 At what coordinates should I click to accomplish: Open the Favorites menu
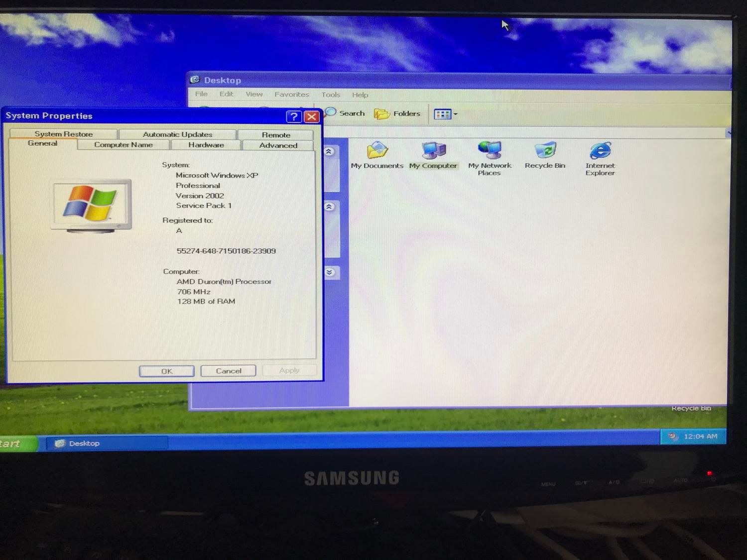292,94
